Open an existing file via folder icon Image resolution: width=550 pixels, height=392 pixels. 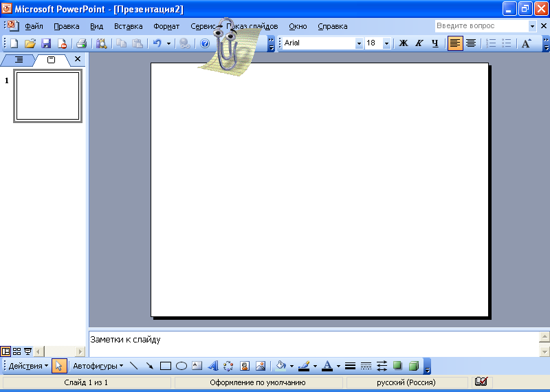(x=30, y=43)
